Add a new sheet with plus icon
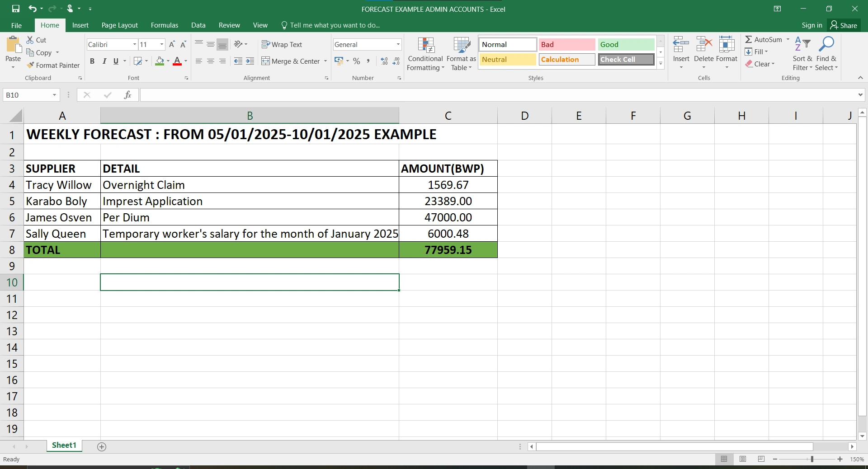 coord(102,447)
